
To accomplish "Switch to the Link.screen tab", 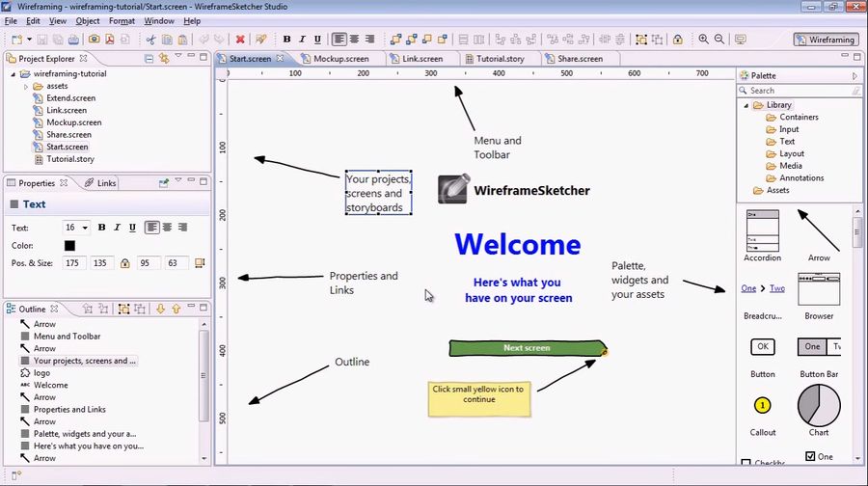I will click(422, 59).
